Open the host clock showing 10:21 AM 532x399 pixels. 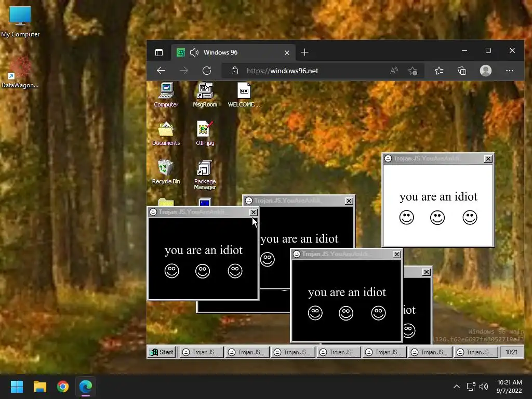coord(509,387)
